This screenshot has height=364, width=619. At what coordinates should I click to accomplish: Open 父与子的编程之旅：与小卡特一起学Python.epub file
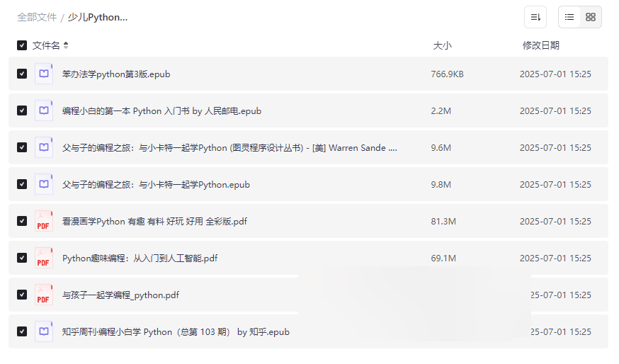156,184
